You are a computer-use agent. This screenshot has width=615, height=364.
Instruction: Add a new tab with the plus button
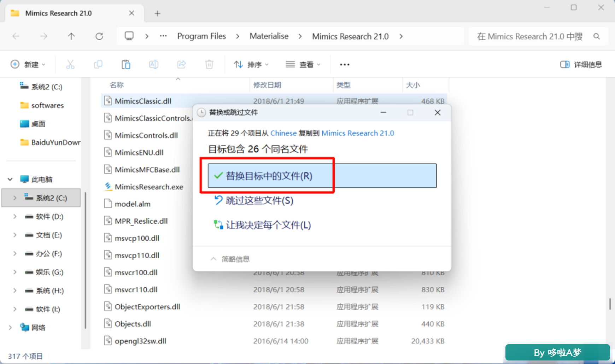click(x=157, y=13)
